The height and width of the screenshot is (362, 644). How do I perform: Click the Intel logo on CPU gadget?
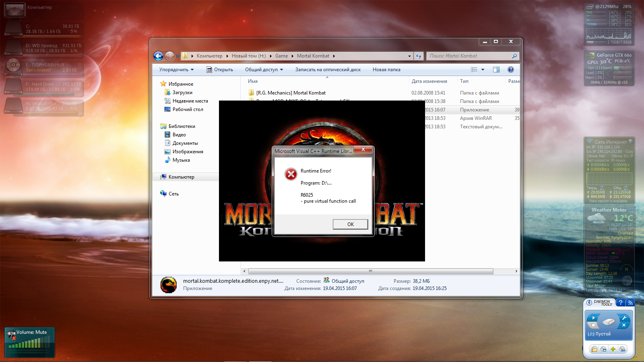[590, 6]
